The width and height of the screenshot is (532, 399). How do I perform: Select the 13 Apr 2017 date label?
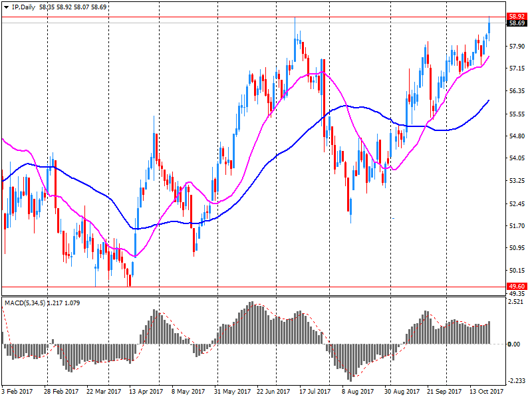[146, 392]
